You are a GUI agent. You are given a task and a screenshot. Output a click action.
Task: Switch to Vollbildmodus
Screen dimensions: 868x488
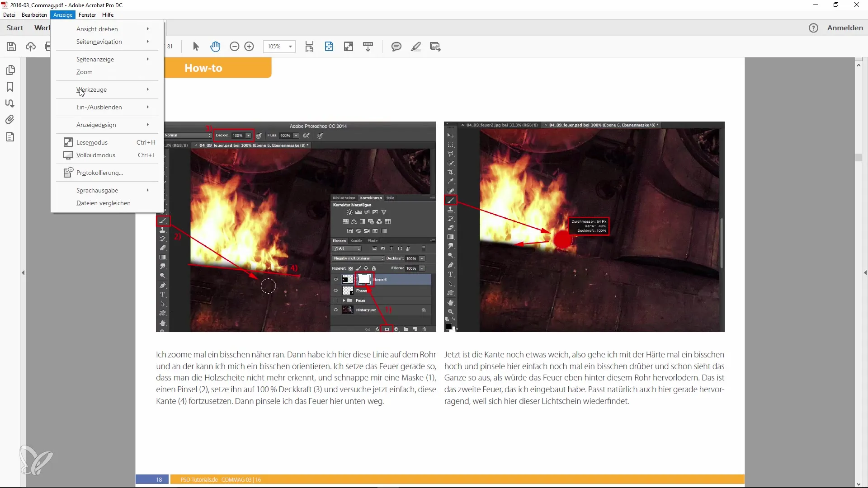(x=107, y=155)
